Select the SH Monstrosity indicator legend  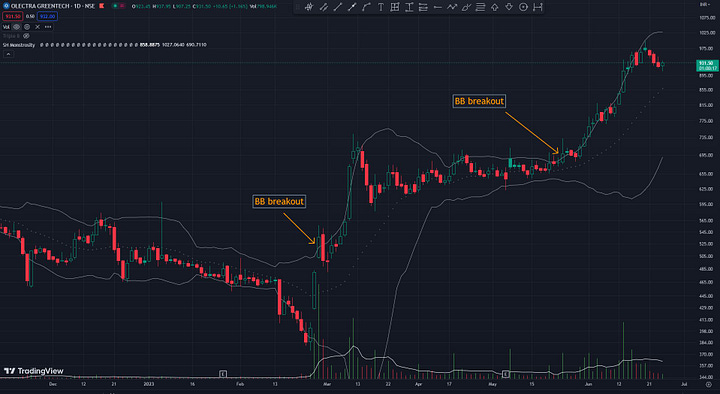click(x=19, y=45)
